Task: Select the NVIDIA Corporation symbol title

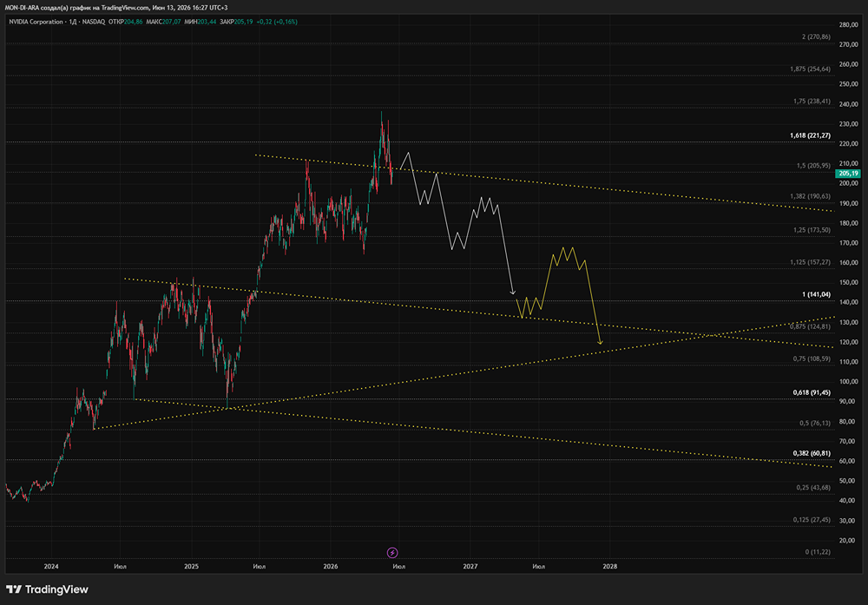Action: pyautogui.click(x=36, y=22)
